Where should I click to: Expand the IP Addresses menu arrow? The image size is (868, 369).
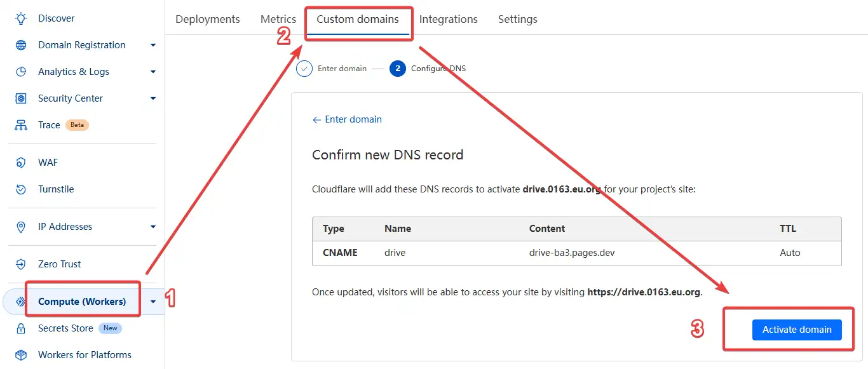[x=153, y=227]
